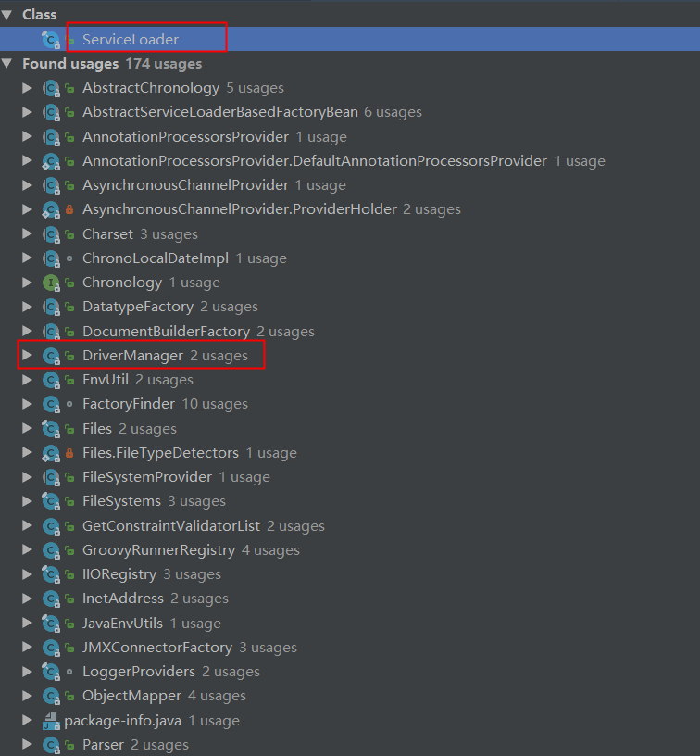This screenshot has width=700, height=756.
Task: Select the ChronoLocalDateImpl entry
Action: tap(184, 258)
